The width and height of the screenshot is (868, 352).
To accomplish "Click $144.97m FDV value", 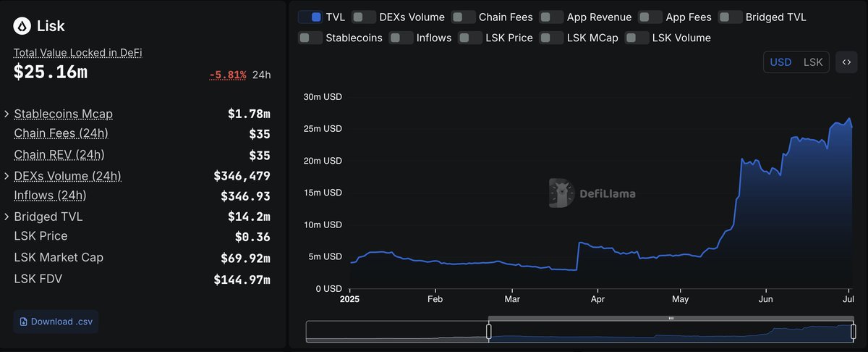I will click(242, 280).
